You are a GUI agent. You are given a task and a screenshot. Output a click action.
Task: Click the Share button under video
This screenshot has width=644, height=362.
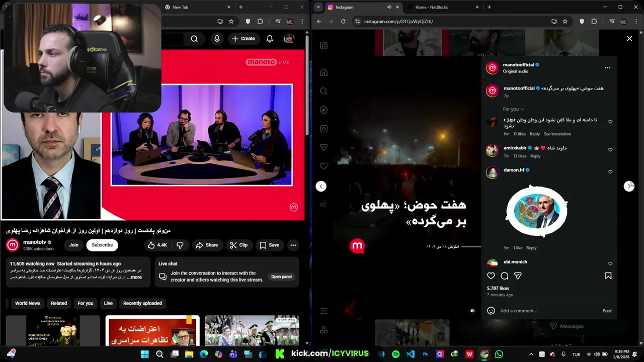207,245
